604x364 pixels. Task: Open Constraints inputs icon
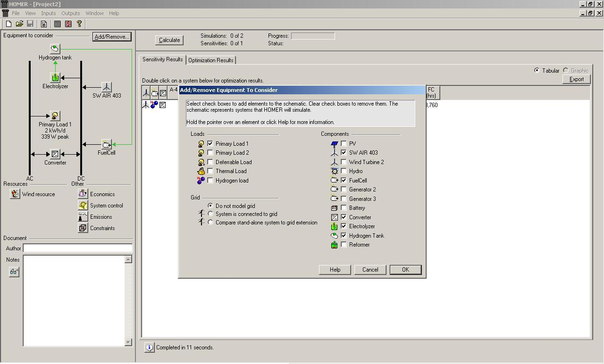[83, 228]
